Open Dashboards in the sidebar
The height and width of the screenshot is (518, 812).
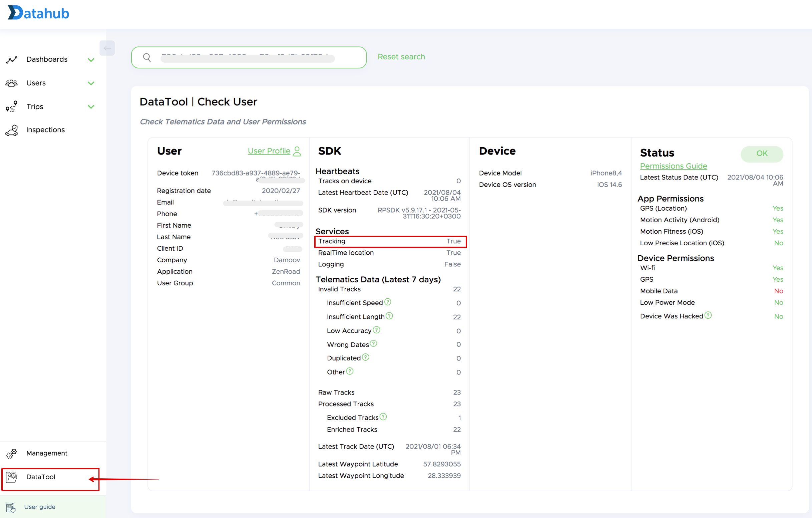(x=47, y=59)
